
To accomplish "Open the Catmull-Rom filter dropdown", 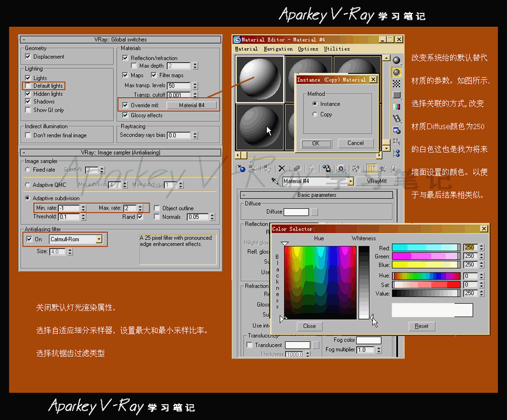I will pyautogui.click(x=99, y=239).
